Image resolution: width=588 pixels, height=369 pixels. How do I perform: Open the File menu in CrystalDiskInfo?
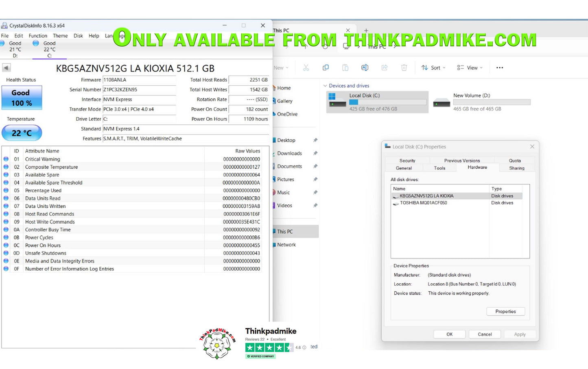pyautogui.click(x=5, y=36)
